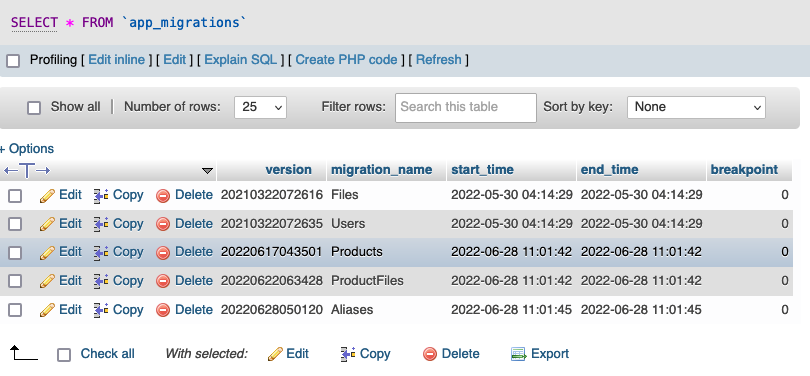Sort by the migration_name column header

pos(381,169)
